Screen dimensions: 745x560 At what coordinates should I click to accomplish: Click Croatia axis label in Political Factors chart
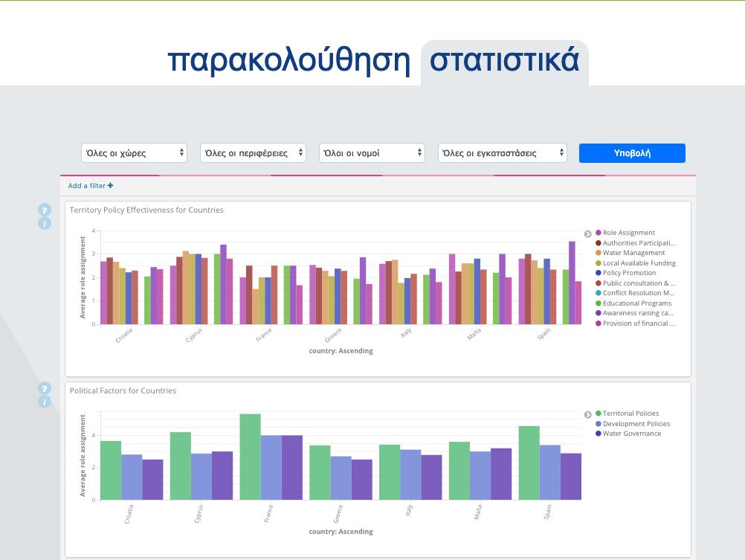coord(129,515)
